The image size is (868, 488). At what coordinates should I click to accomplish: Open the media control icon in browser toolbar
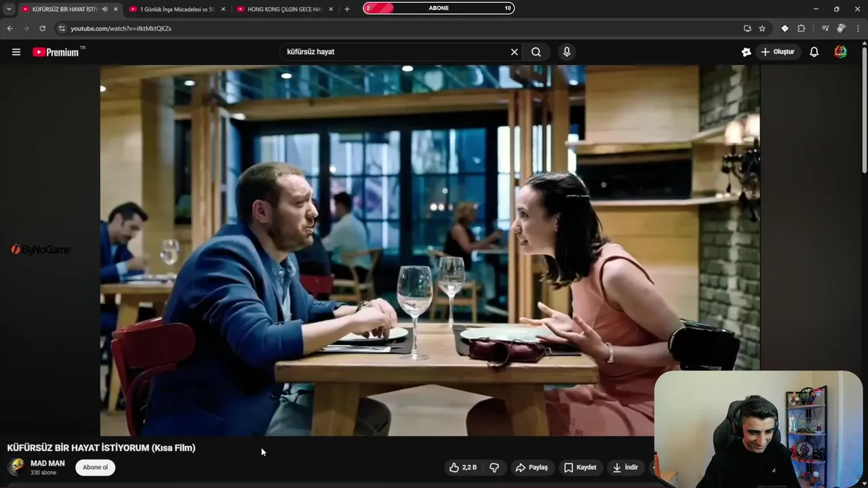click(825, 28)
